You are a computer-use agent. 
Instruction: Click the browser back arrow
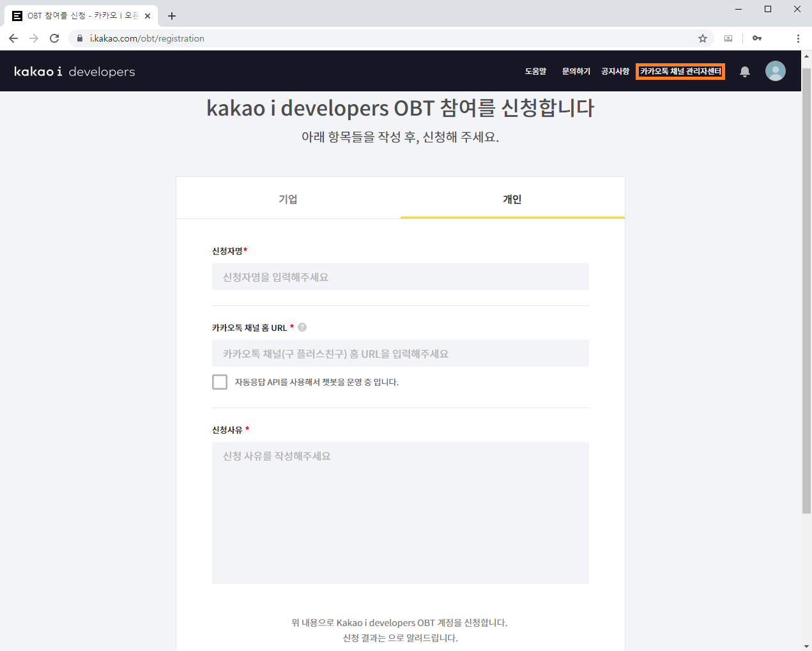coord(13,38)
